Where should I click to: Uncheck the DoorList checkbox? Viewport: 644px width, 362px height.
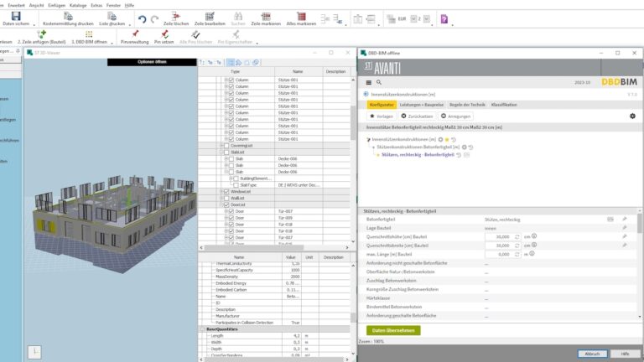225,204
